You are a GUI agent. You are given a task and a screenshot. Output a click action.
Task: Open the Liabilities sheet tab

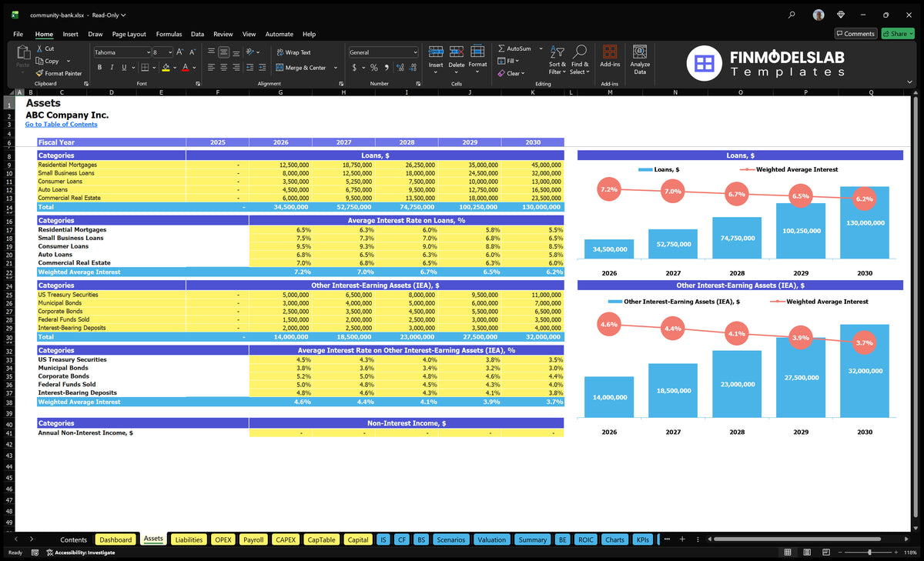(189, 539)
